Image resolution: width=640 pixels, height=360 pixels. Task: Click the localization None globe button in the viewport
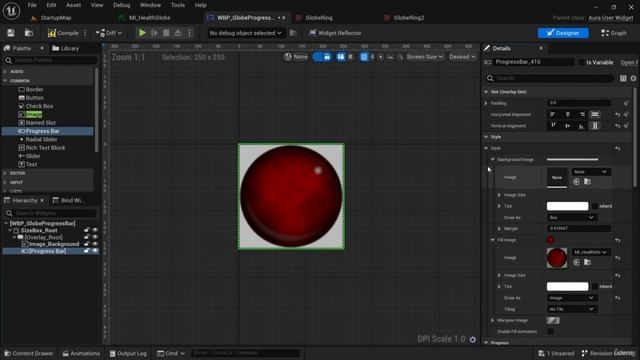point(296,57)
